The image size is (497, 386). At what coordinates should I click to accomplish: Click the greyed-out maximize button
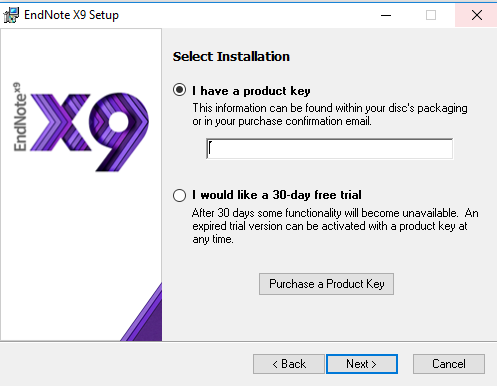[431, 15]
